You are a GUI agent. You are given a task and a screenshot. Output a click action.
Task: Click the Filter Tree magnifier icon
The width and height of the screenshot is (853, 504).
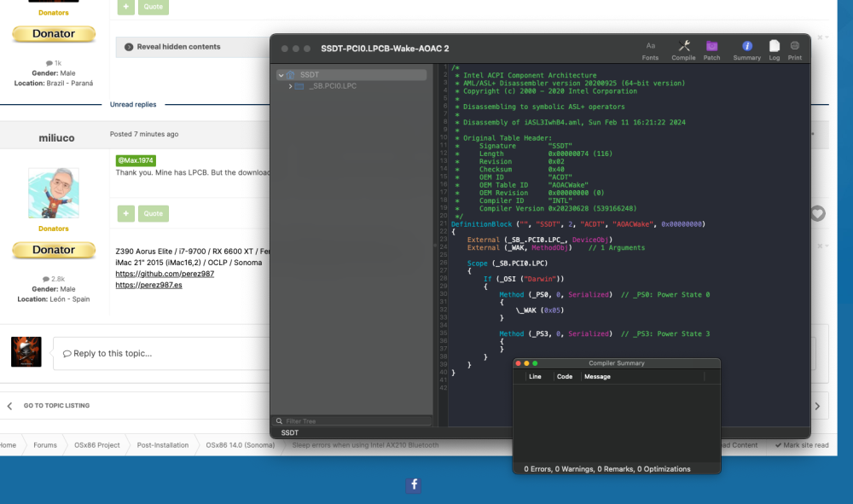[279, 420]
